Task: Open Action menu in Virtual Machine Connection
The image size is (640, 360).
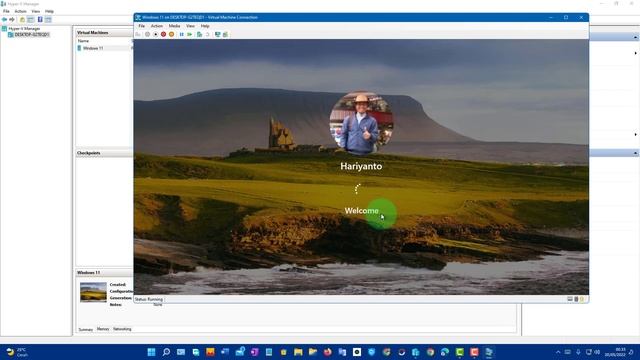Action: (157, 26)
